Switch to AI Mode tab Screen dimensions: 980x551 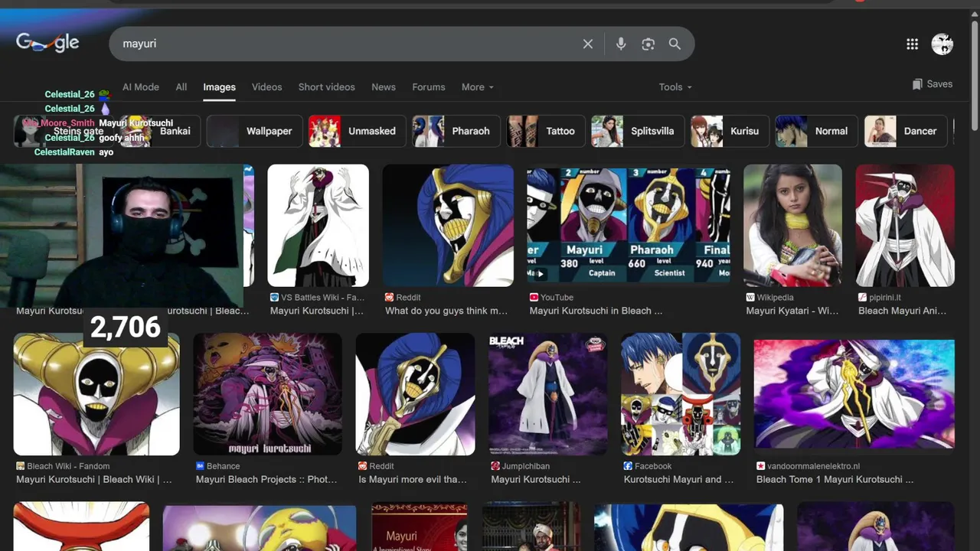tap(141, 87)
